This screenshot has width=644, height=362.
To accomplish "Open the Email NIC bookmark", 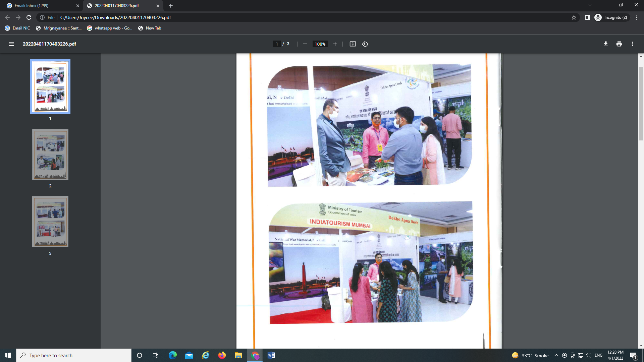I will (x=17, y=28).
